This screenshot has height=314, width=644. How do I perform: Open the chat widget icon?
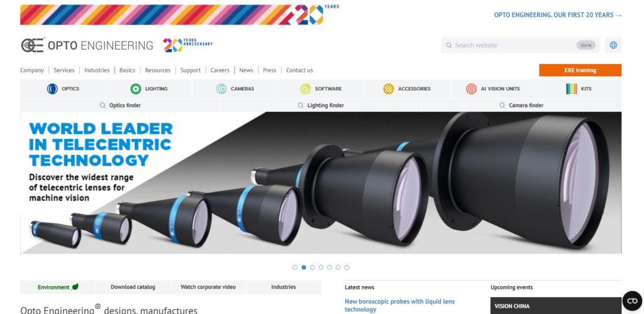[632, 301]
